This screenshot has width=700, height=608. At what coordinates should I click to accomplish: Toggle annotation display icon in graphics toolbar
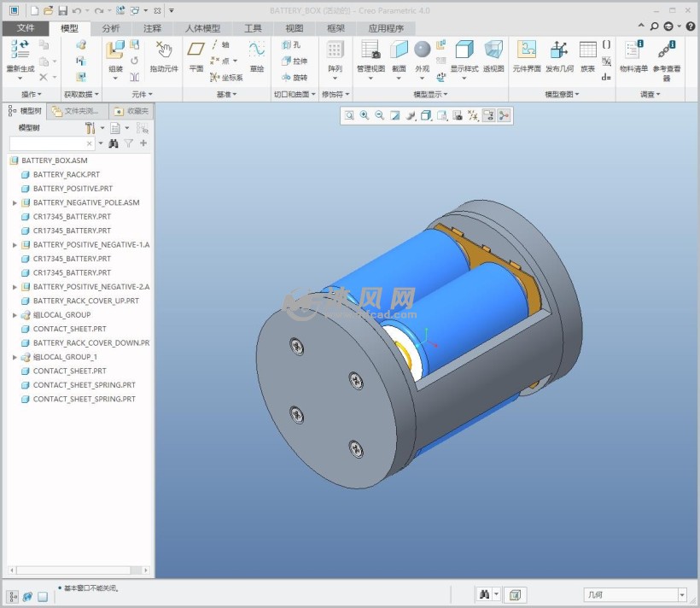(x=489, y=115)
